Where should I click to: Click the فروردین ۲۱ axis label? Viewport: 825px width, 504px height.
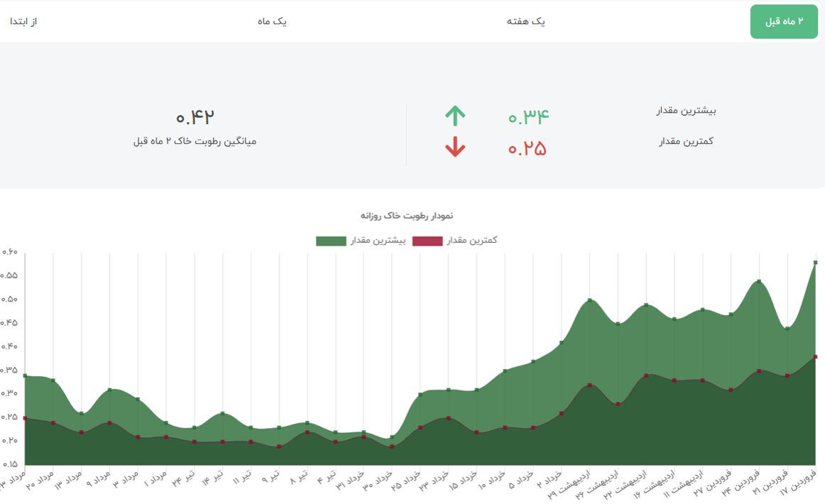click(x=771, y=482)
